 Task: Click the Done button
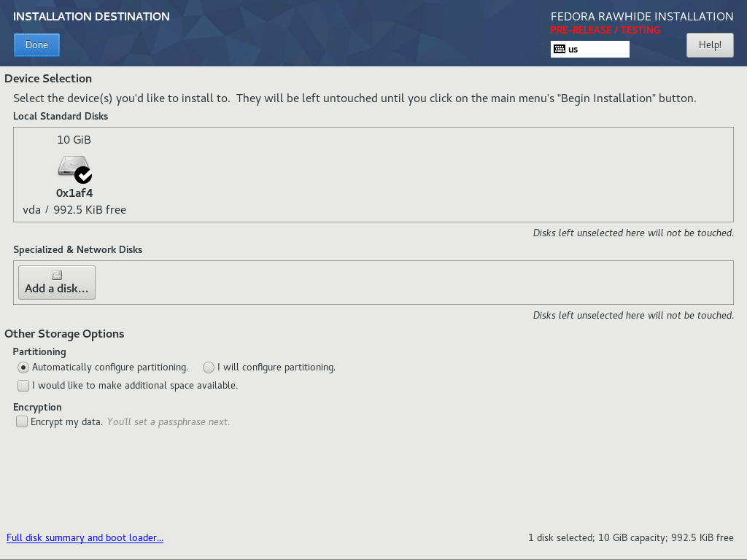pos(36,44)
